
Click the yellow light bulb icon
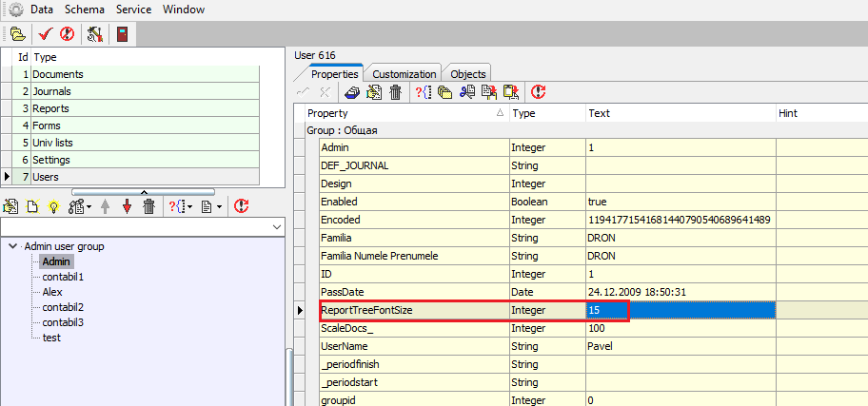53,207
